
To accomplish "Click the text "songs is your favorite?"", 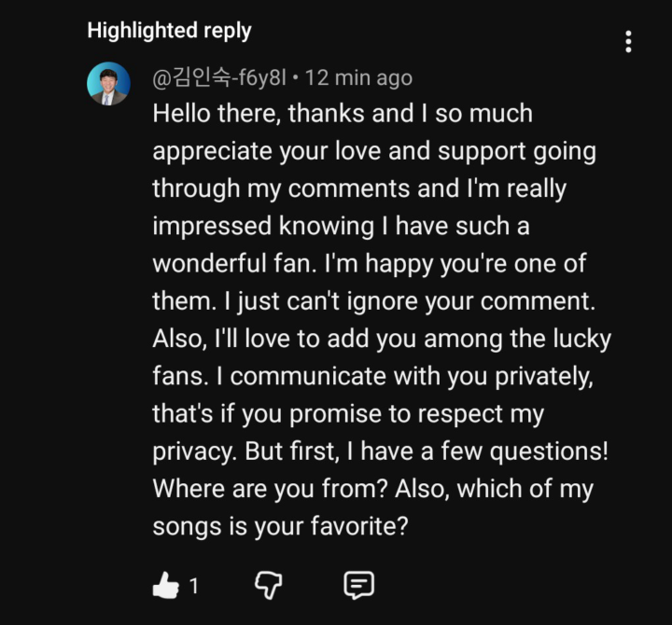I will click(280, 526).
